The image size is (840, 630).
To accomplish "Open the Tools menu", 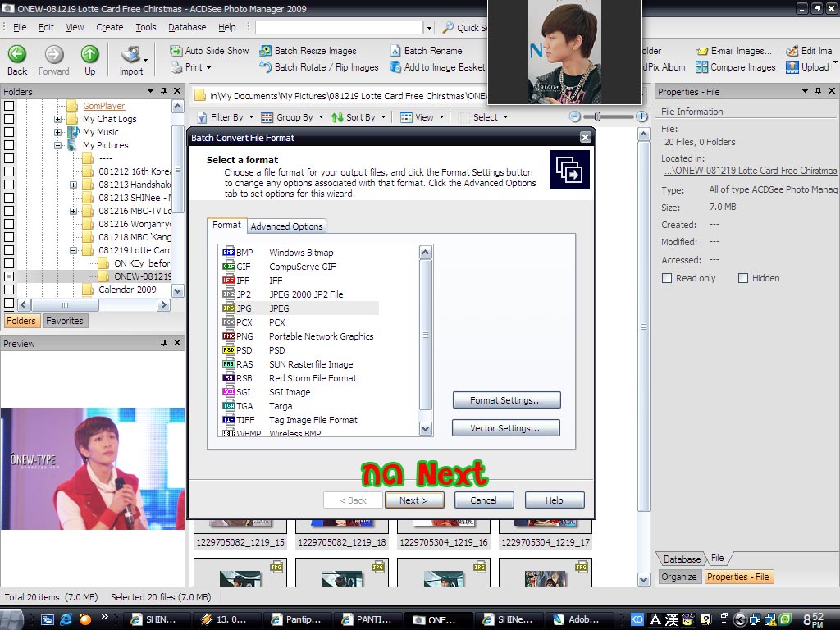I will pos(146,27).
